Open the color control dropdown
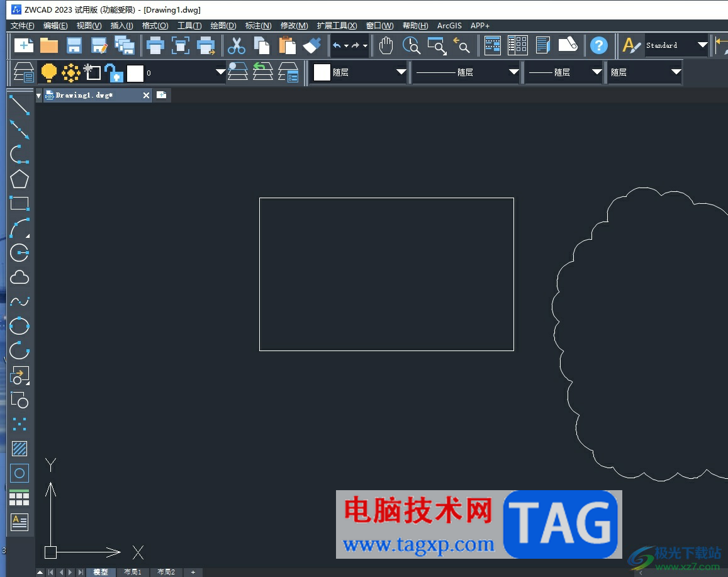 [x=401, y=72]
